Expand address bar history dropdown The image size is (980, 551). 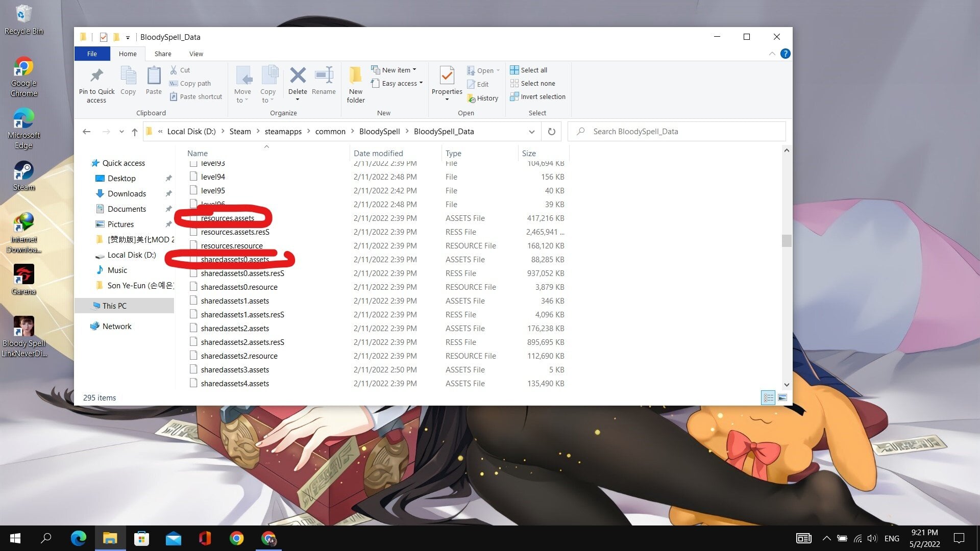click(x=532, y=132)
